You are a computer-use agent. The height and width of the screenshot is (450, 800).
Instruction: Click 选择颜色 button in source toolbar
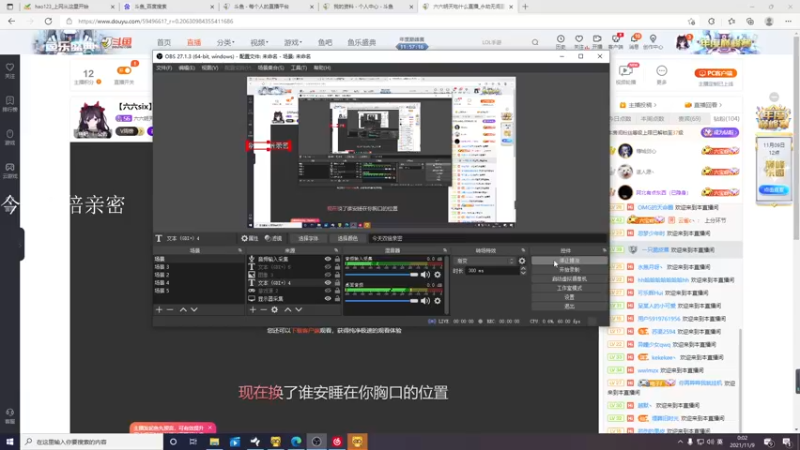[x=347, y=238]
